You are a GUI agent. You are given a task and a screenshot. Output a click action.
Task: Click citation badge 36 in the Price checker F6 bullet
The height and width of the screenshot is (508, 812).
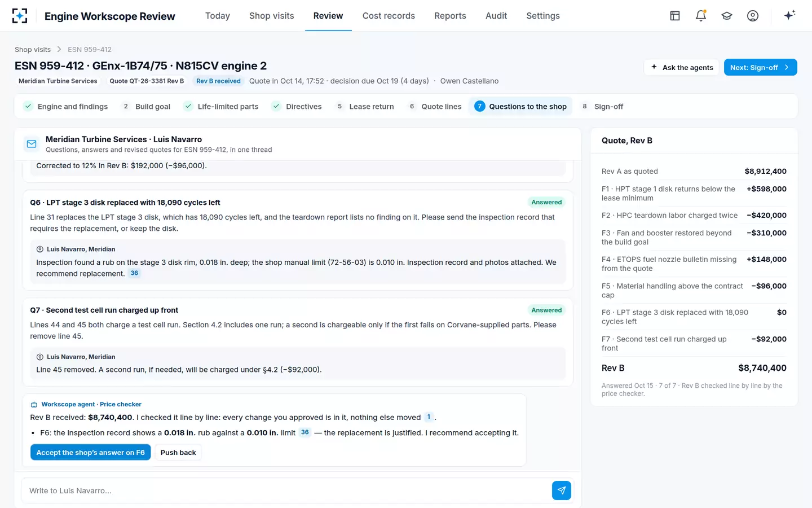pyautogui.click(x=305, y=432)
